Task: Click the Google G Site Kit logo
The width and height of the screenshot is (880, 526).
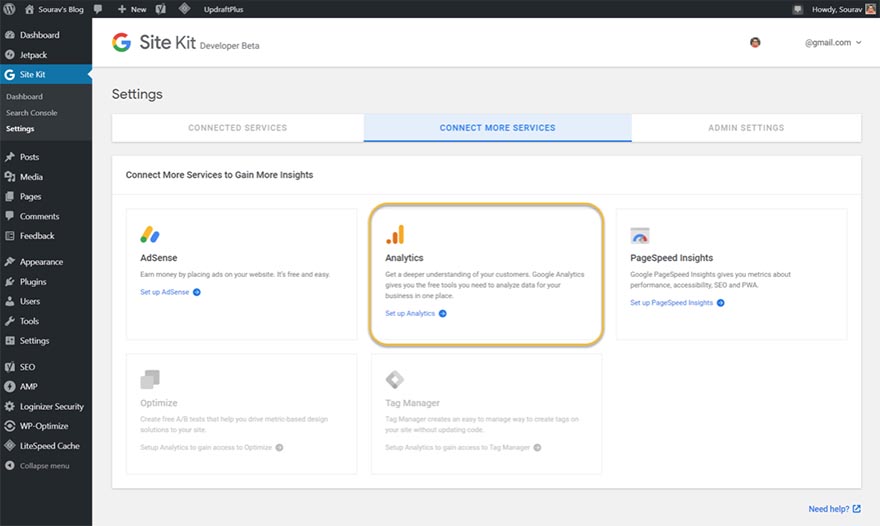Action: click(x=121, y=42)
